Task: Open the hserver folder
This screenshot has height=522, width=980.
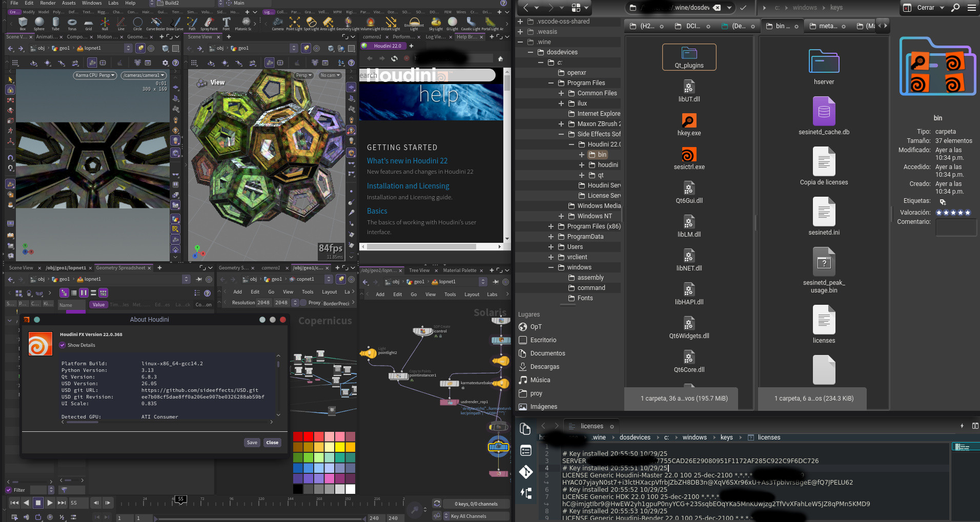Action: tap(824, 67)
